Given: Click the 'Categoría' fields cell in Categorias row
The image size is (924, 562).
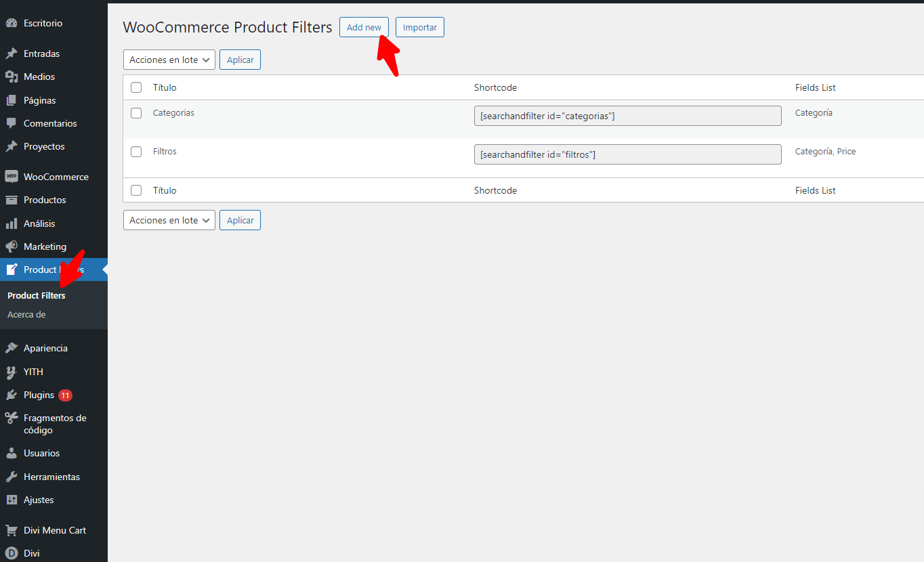Looking at the screenshot, I should pos(814,113).
